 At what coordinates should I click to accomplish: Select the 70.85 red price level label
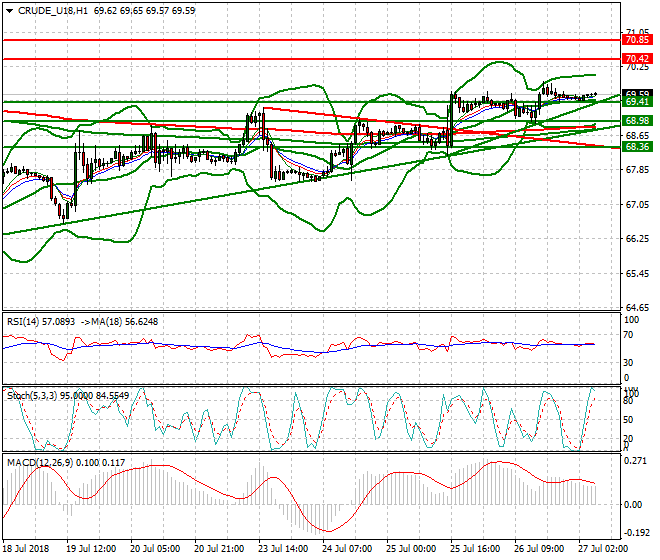coord(637,40)
